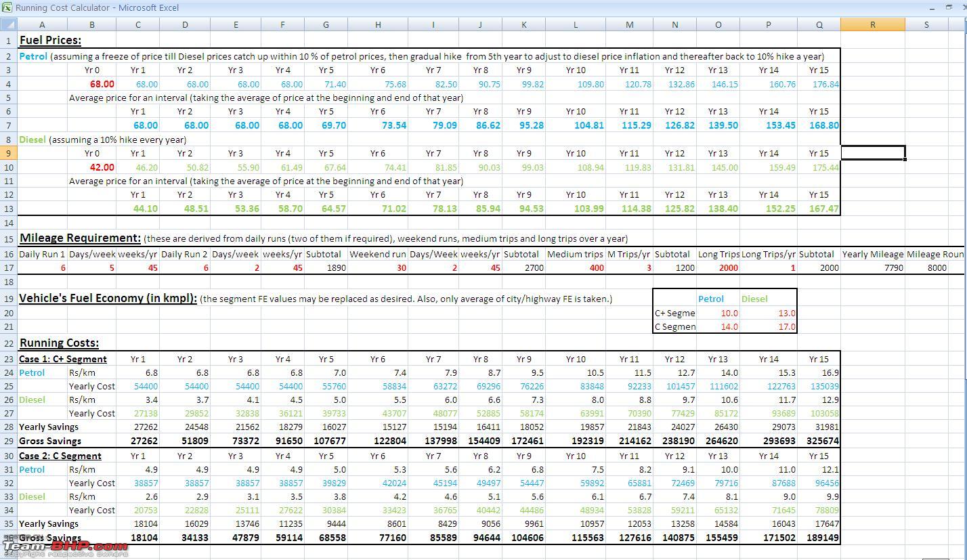This screenshot has width=967, height=560.
Task: Select column H header
Action: click(378, 24)
